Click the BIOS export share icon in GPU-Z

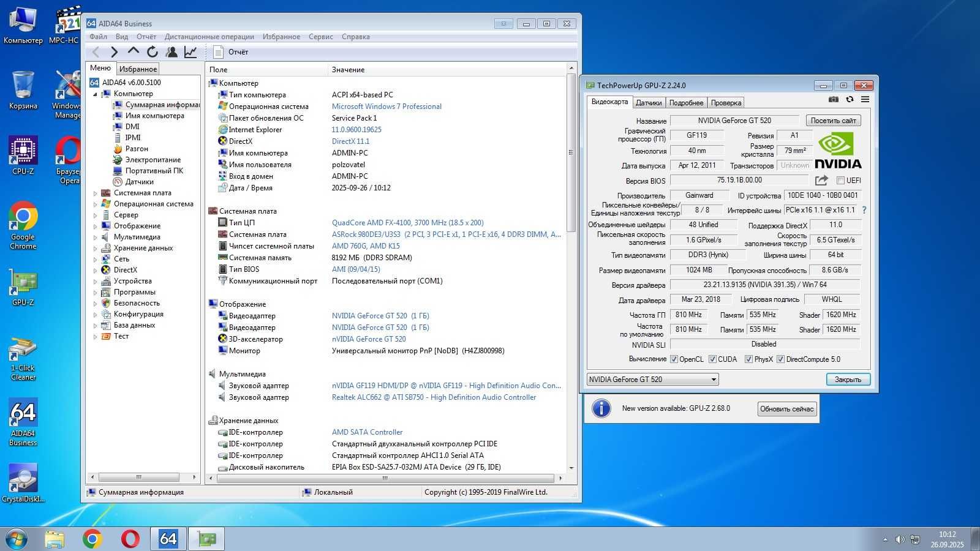pos(821,180)
